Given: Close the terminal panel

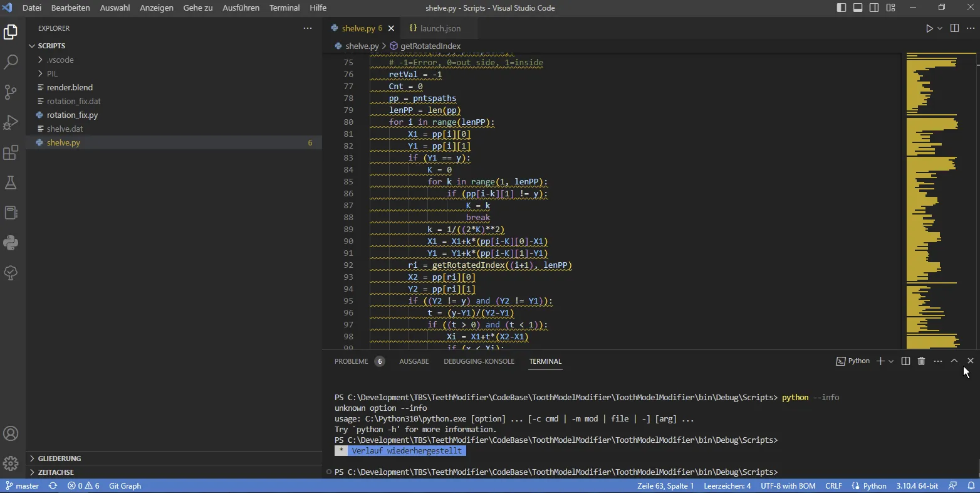Looking at the screenshot, I should (x=971, y=361).
